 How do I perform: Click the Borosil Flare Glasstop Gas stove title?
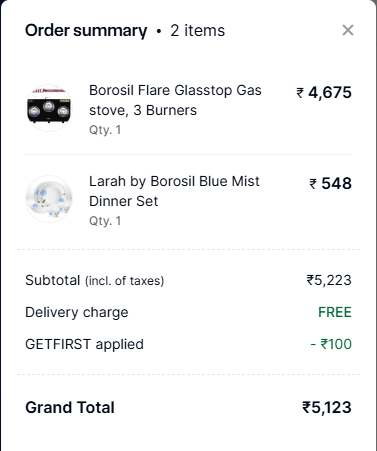(175, 100)
